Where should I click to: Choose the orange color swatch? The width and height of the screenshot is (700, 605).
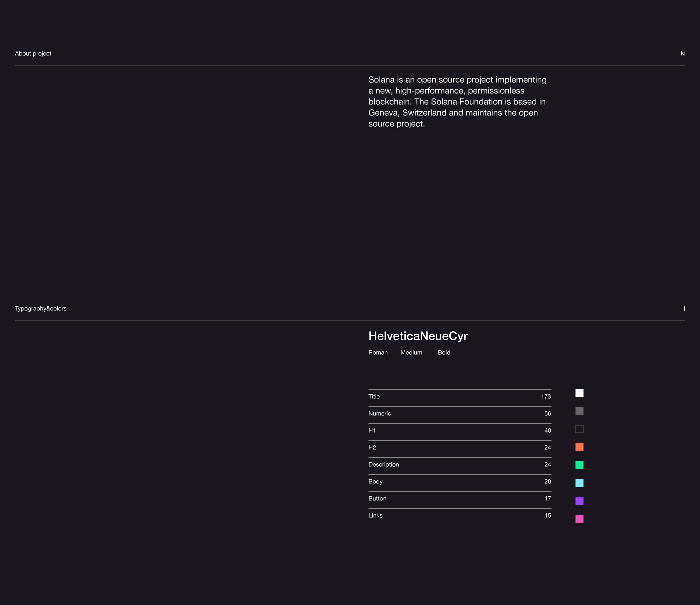pyautogui.click(x=579, y=447)
